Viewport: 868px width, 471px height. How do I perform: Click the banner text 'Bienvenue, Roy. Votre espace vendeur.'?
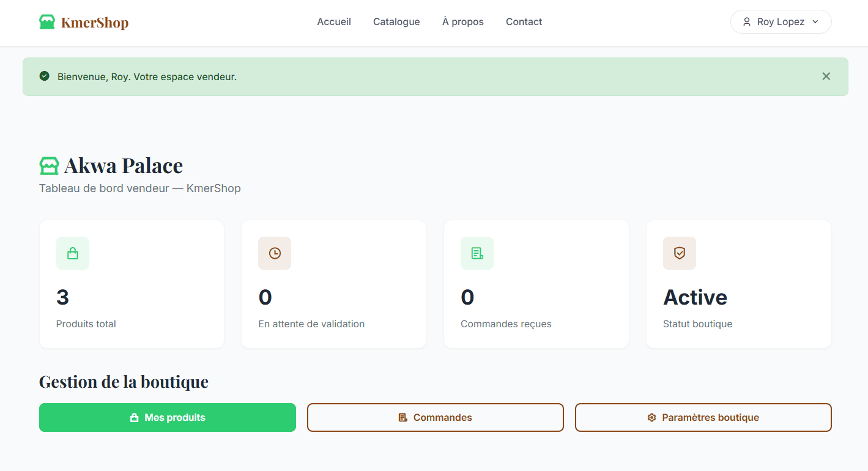pos(147,77)
